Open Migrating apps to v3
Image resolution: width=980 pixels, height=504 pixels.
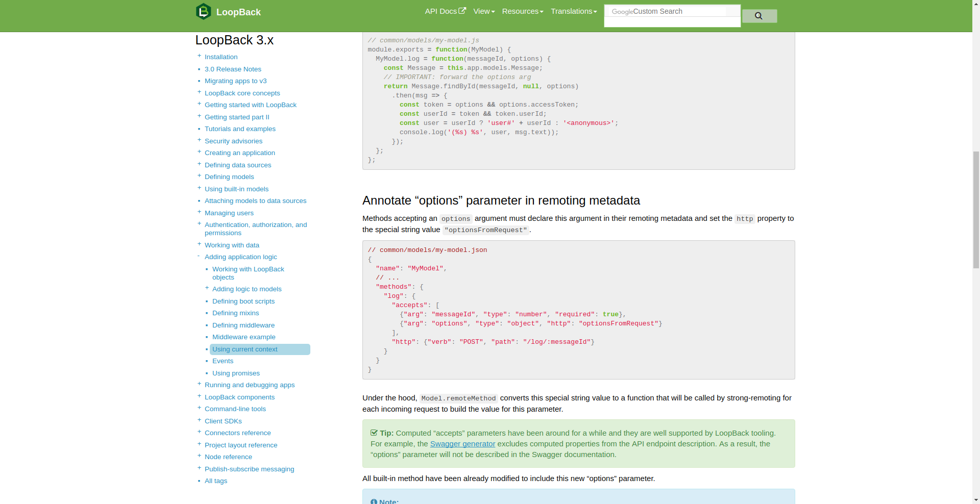tap(235, 81)
